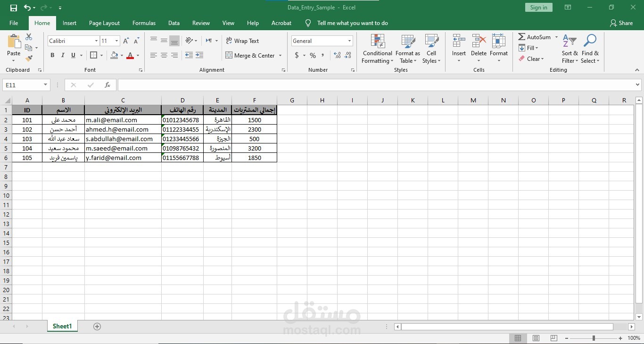Click the Align Right icon

[x=174, y=55]
